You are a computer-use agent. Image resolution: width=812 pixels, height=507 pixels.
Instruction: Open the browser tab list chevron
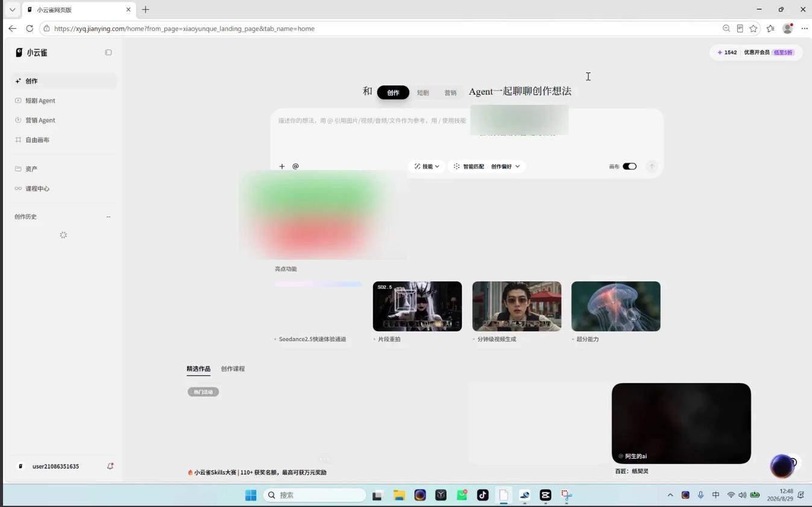[12, 10]
